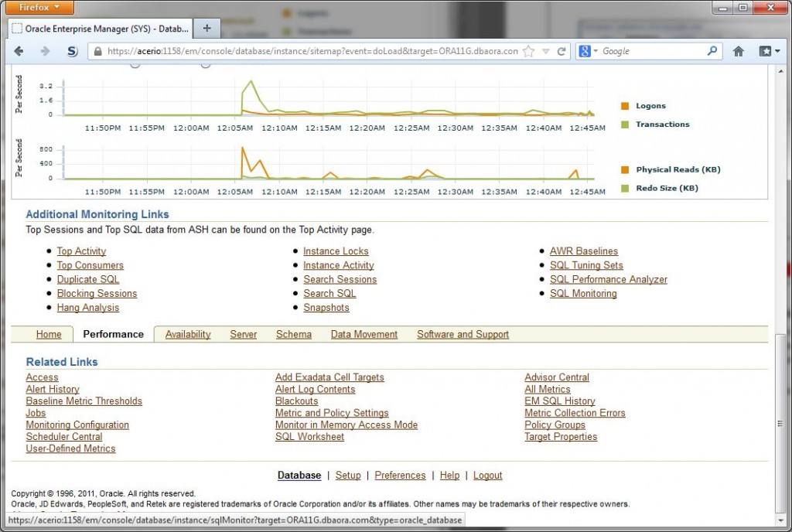Click the Logons orange legend swatch
The height and width of the screenshot is (532, 792).
click(625, 106)
